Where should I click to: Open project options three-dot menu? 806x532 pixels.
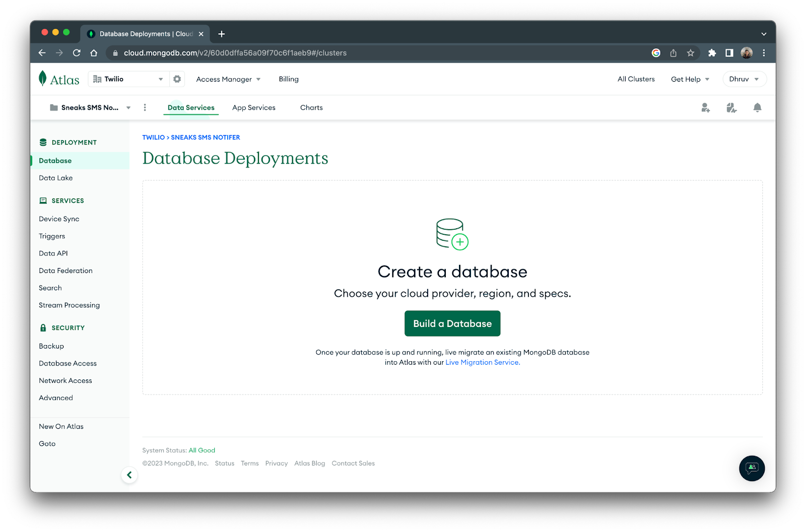tap(145, 107)
